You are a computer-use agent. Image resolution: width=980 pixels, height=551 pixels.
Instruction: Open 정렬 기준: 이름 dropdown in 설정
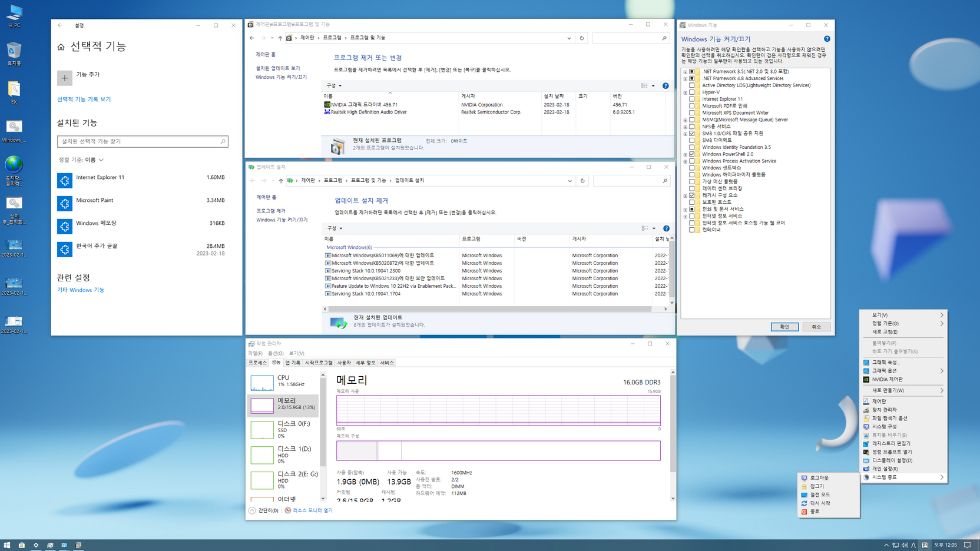click(x=81, y=160)
